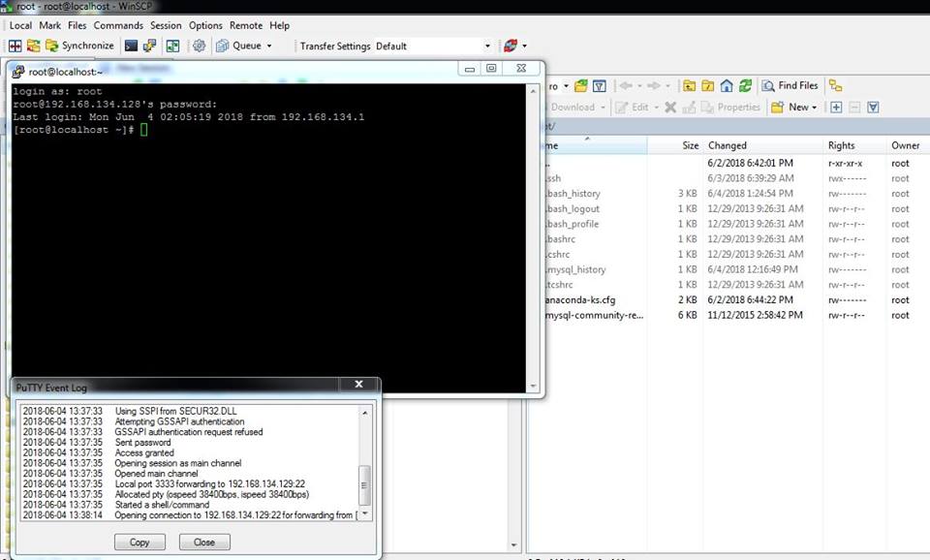This screenshot has height=560, width=930.
Task: Click the Event Log scrollbar thumb
Action: [365, 485]
